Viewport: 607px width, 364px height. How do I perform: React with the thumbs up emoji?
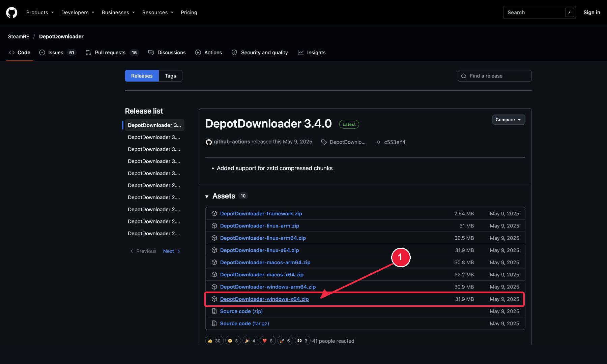pyautogui.click(x=214, y=341)
